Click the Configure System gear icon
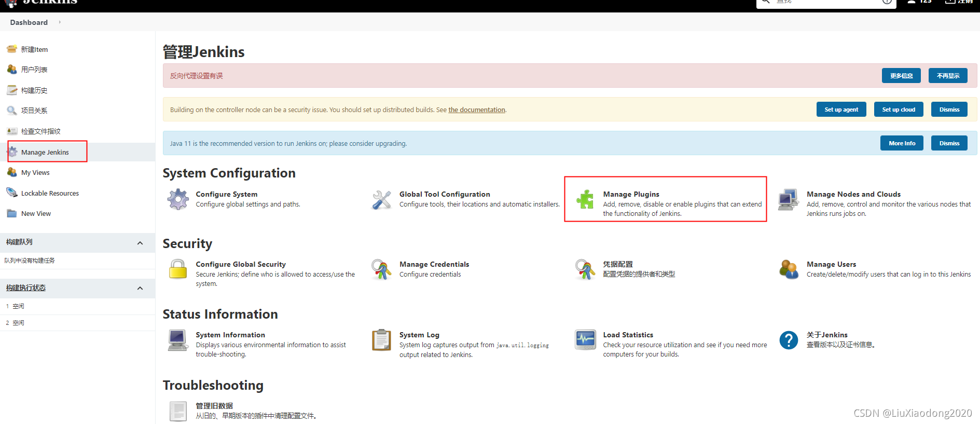 178,199
